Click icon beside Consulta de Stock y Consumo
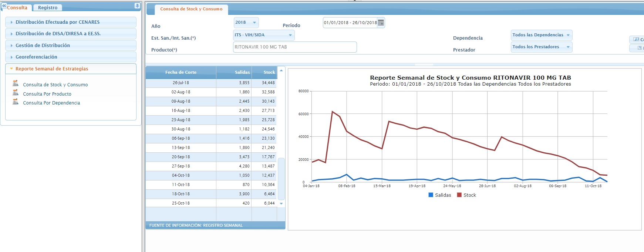644x252 pixels. 16,84
